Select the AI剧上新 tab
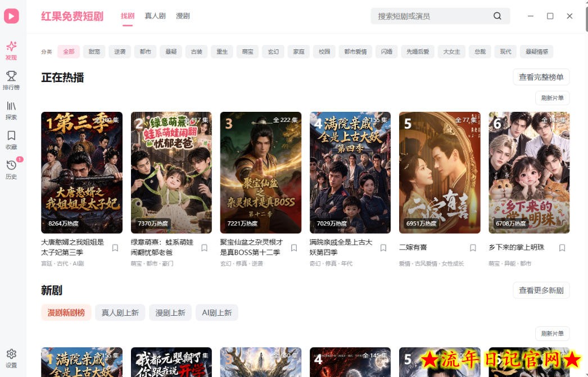 point(217,312)
